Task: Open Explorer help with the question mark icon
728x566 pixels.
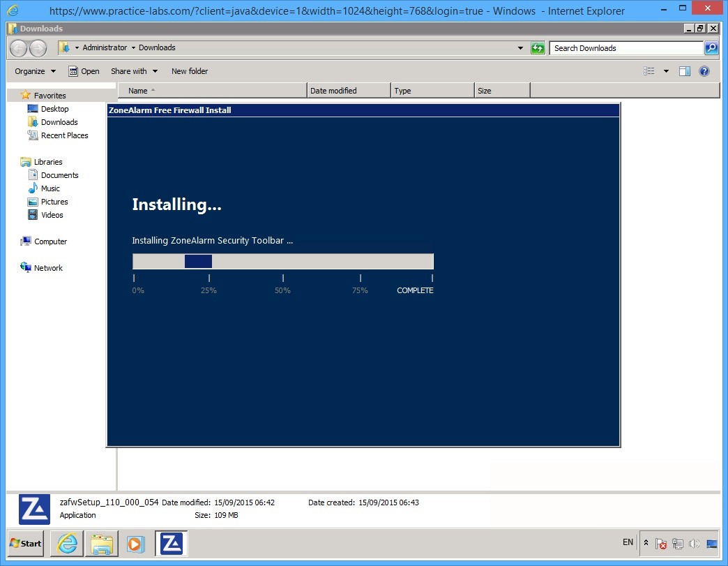Action: 704,70
